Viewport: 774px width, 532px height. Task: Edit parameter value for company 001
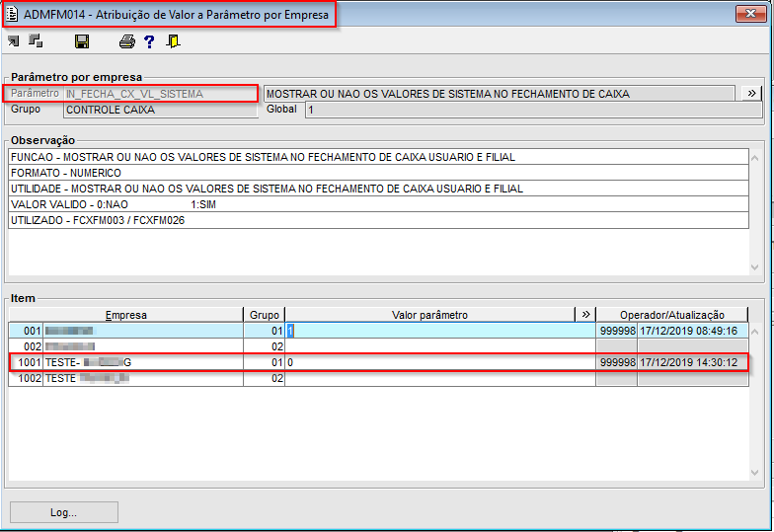click(x=440, y=331)
